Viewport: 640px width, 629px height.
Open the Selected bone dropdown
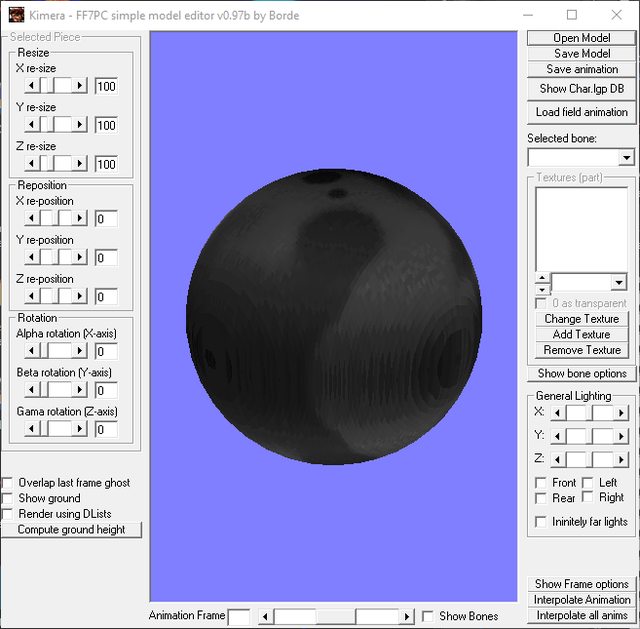(x=626, y=158)
